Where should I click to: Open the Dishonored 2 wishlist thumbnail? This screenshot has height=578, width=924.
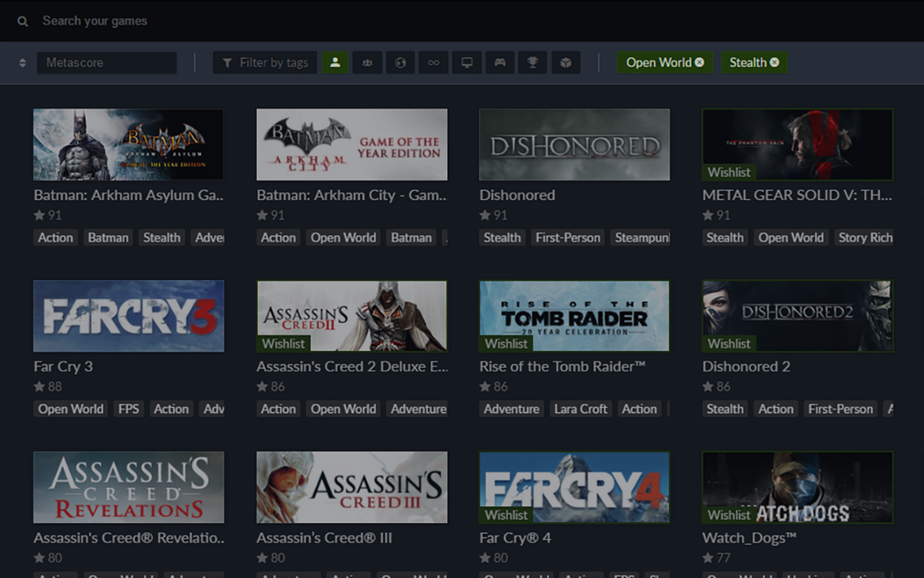pos(797,315)
